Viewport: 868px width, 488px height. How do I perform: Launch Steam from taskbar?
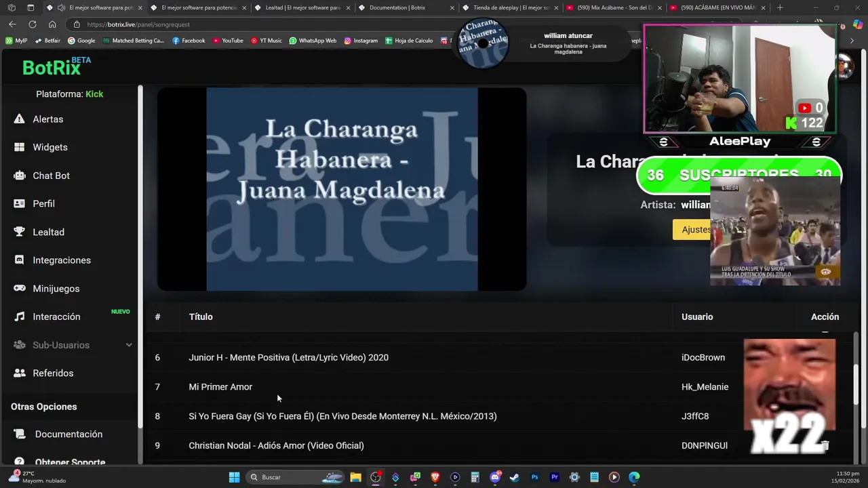pyautogui.click(x=515, y=477)
